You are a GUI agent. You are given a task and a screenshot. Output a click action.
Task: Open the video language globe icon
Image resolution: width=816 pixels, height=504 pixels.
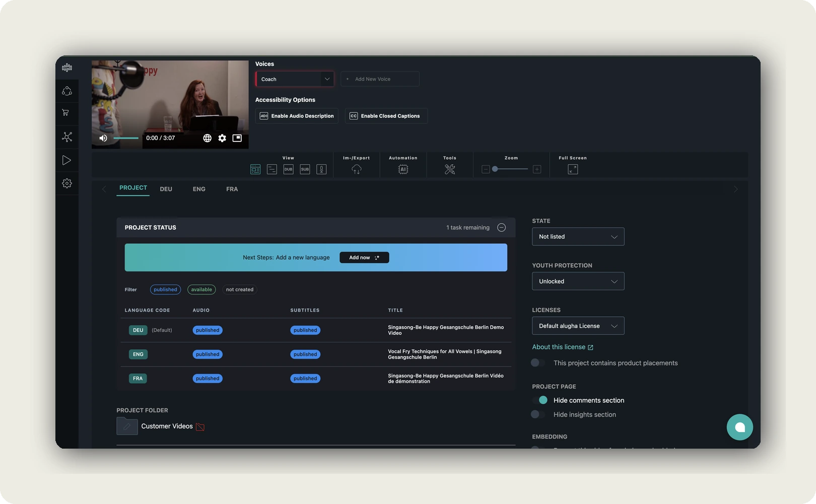(207, 138)
